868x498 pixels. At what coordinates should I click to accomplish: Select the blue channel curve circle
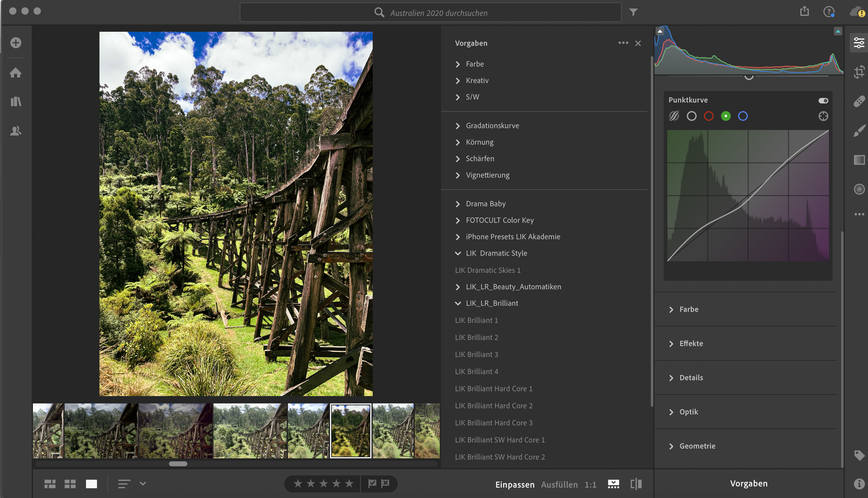point(743,116)
